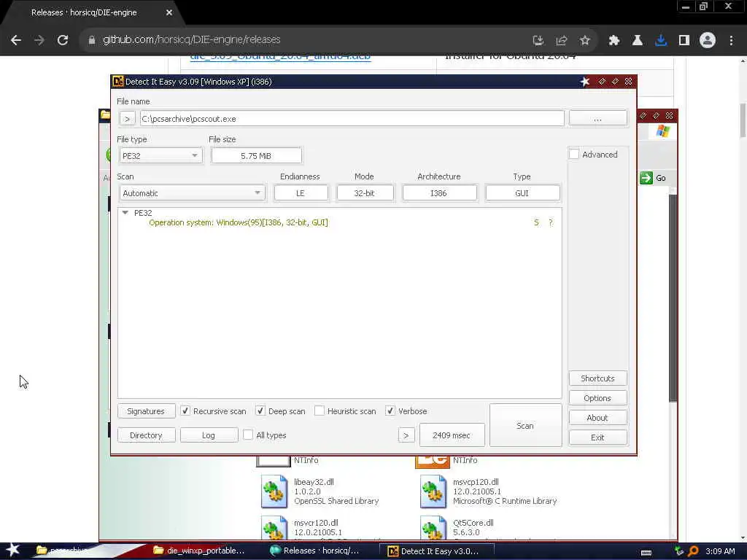Bookmark this page with star icon
Screen dimensions: 747x560
click(x=584, y=41)
